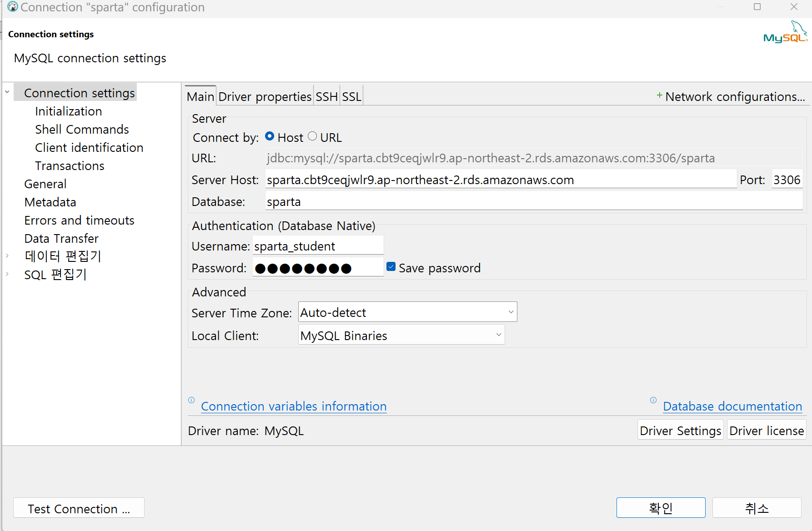Viewport: 812px width, 531px height.
Task: Select the Host radio button
Action: pyautogui.click(x=270, y=136)
